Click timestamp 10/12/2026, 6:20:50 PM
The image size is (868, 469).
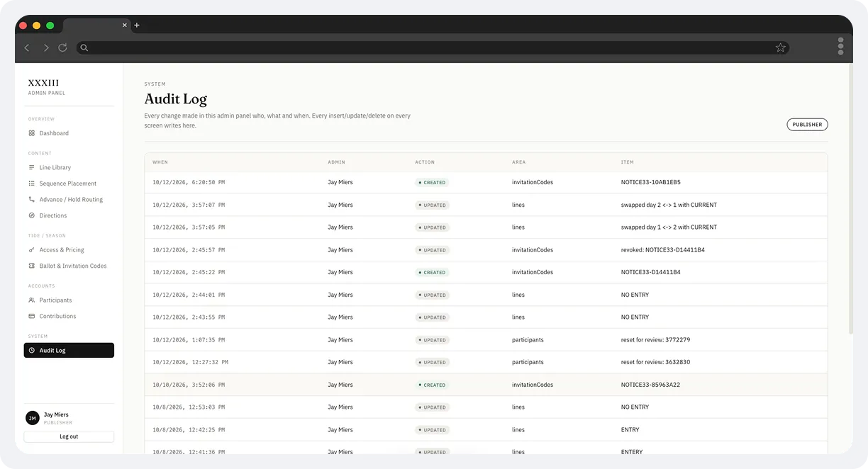(189, 183)
